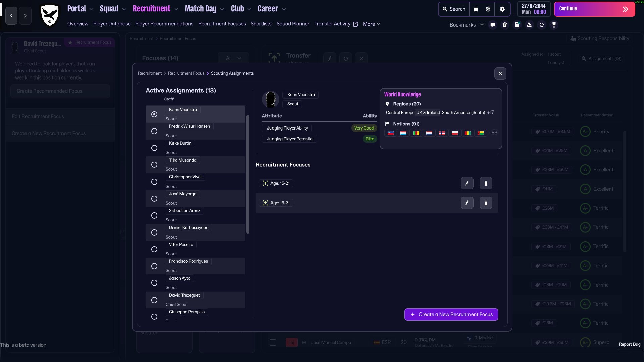The image size is (644, 362).
Task: Expand the Match Day menu chevron
Action: [x=222, y=9]
